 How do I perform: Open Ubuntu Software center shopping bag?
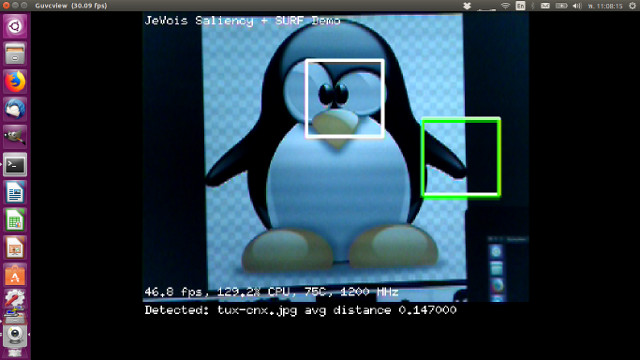point(15,276)
